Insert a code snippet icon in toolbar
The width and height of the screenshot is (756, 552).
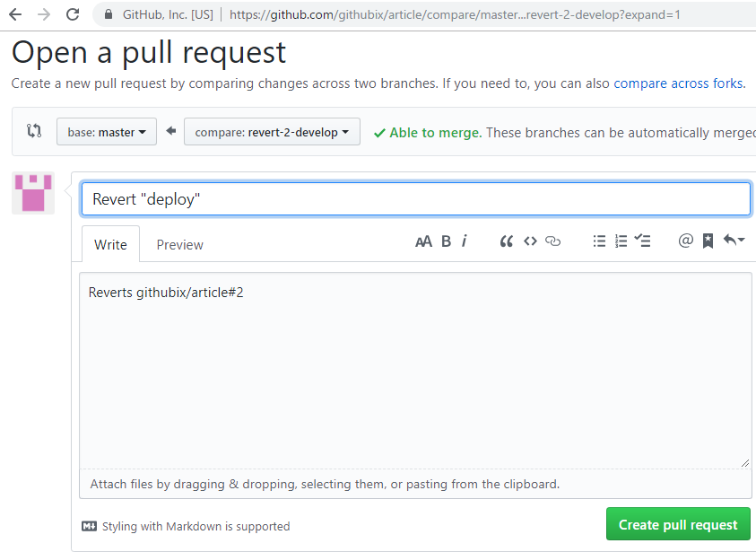(530, 241)
